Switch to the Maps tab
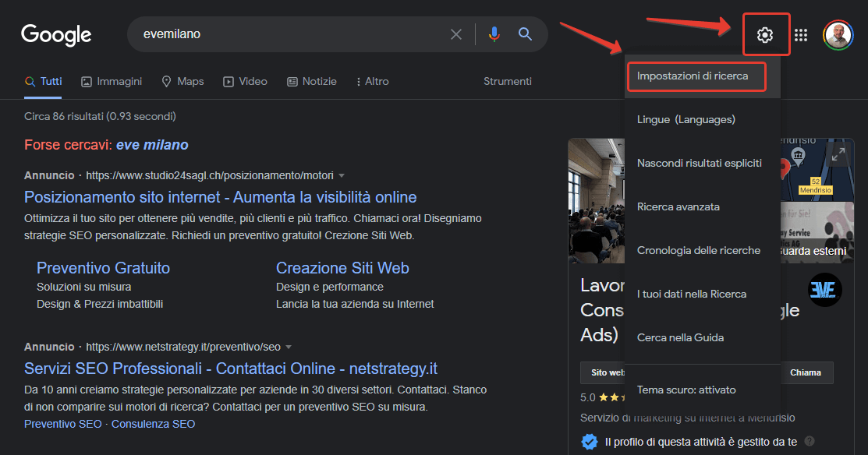Image resolution: width=868 pixels, height=455 pixels. [182, 81]
